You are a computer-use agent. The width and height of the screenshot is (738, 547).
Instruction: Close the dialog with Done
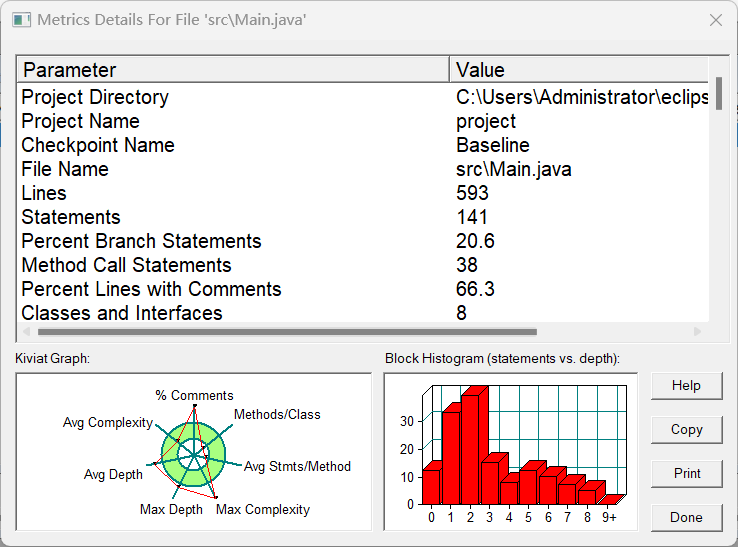686,518
